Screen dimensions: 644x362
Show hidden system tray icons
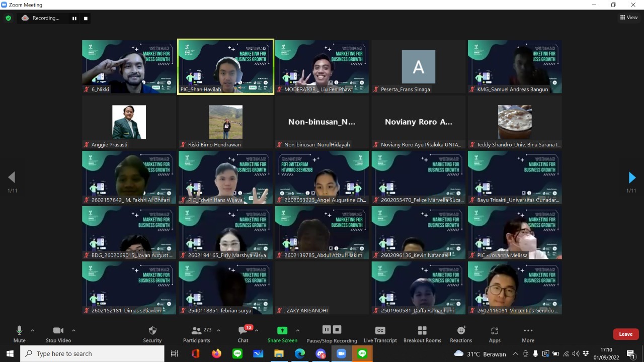pos(515,353)
